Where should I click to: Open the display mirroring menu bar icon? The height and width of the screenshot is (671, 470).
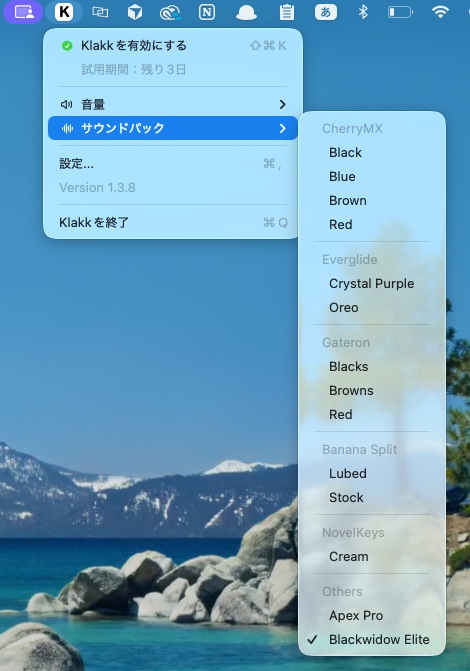[x=100, y=12]
